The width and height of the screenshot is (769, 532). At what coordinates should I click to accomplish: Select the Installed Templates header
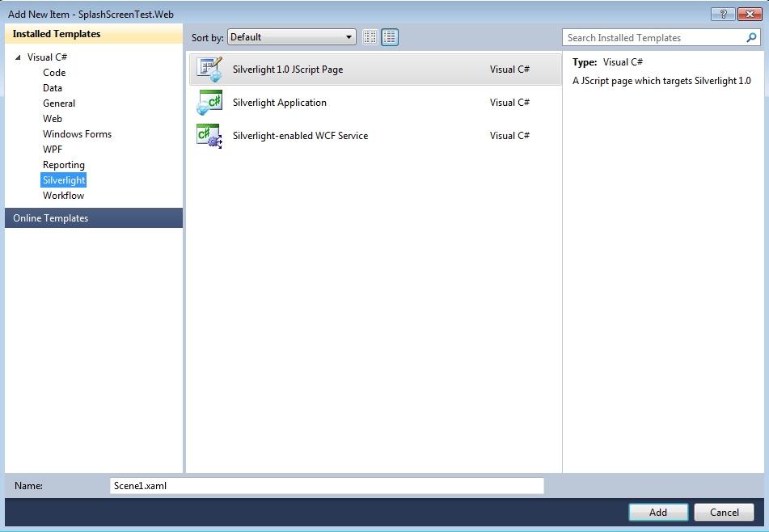[x=57, y=34]
